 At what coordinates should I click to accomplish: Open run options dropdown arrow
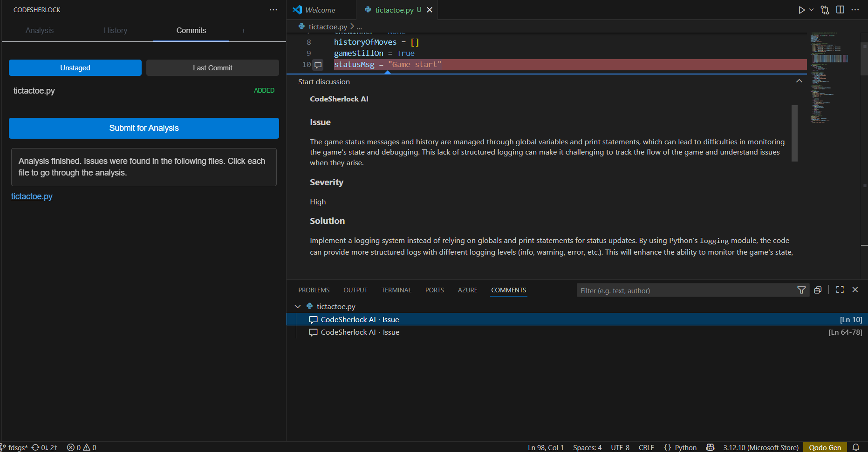point(811,10)
